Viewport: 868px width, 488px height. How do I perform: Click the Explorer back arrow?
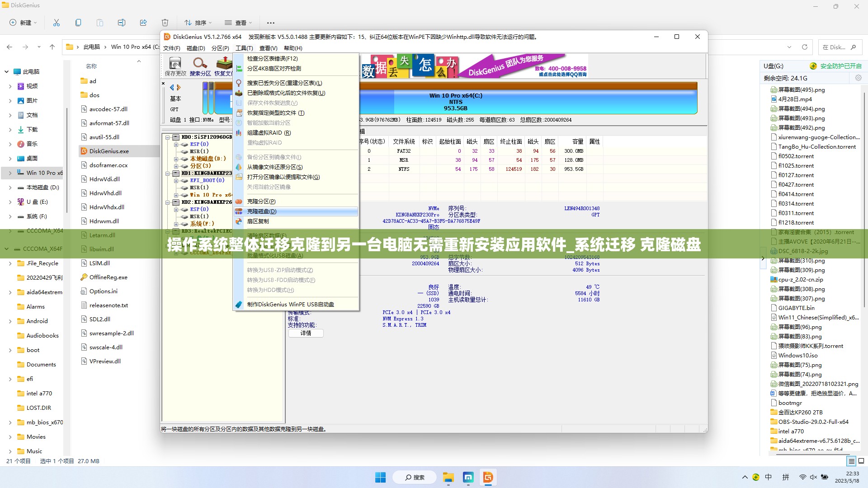click(9, 47)
